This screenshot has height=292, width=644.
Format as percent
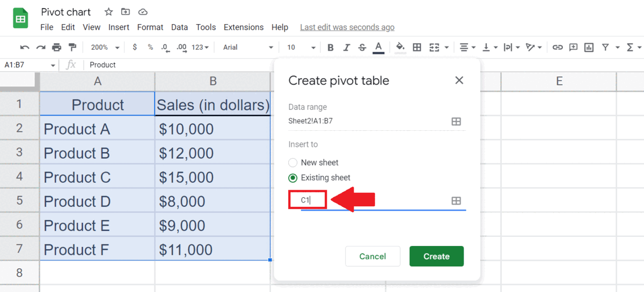(x=150, y=47)
